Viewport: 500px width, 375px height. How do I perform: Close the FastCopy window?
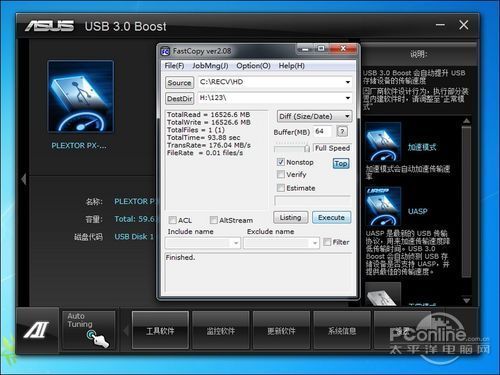coord(343,49)
